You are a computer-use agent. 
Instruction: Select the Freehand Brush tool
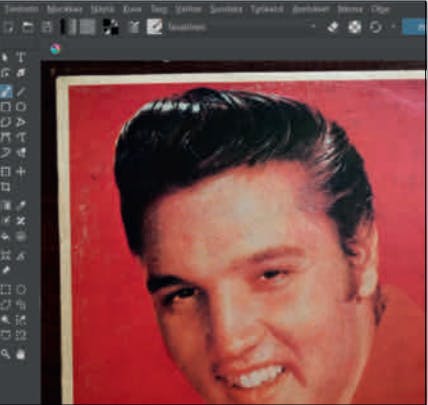tap(6, 91)
